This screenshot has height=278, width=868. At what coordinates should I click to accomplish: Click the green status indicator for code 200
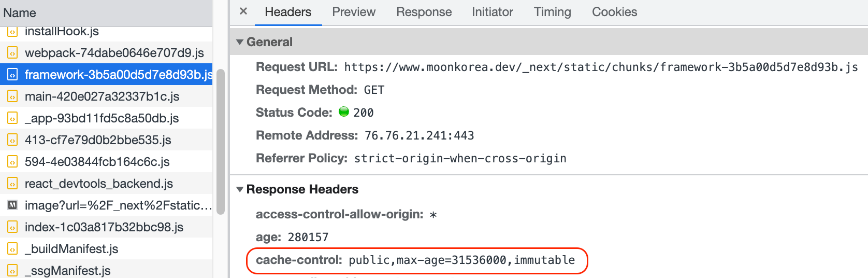coord(344,112)
